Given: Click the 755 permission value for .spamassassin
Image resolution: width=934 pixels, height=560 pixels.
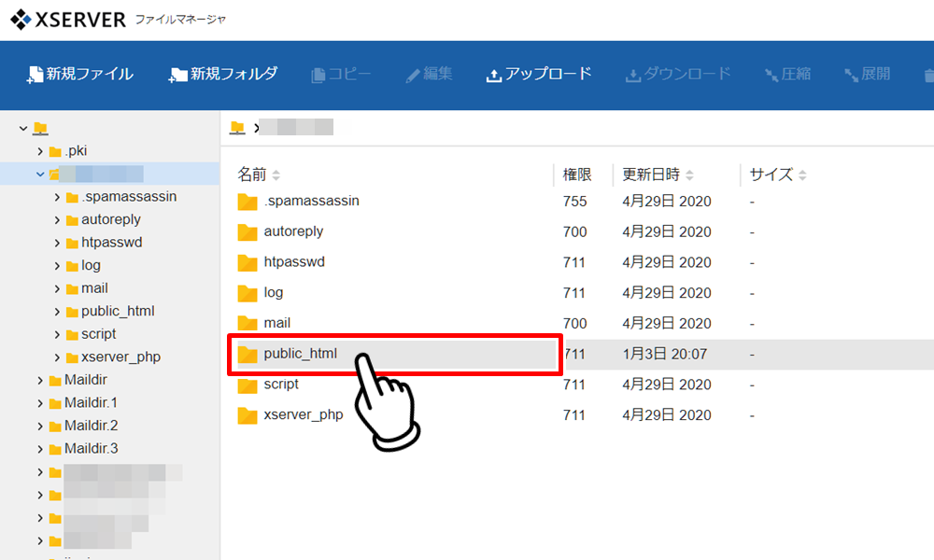Looking at the screenshot, I should pos(574,202).
